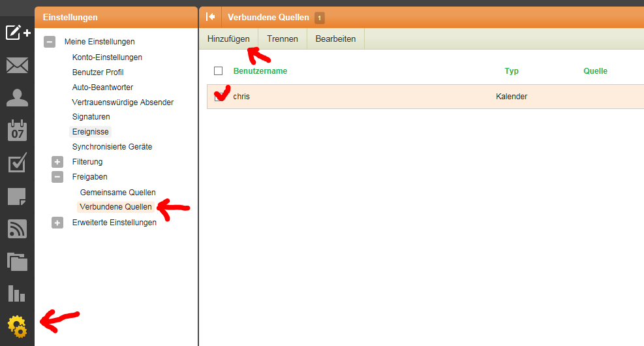
Task: Open the Calendar icon in sidebar
Action: (x=17, y=130)
